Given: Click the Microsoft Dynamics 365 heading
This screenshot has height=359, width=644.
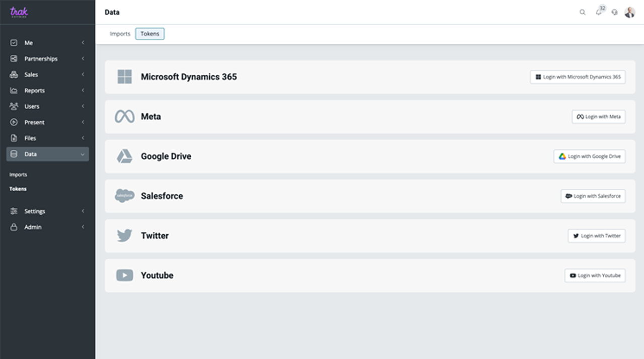Looking at the screenshot, I should pos(189,77).
